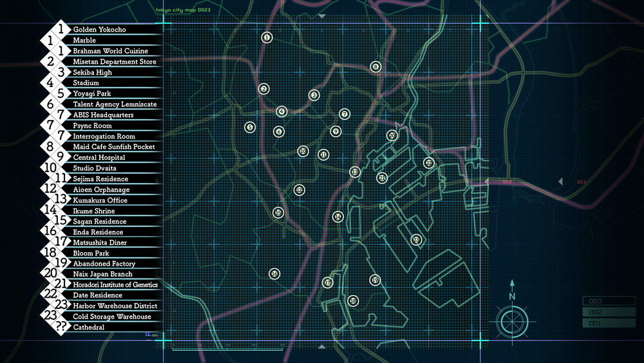644x363 pixels.
Task: Select the 'Cathedral' legend row
Action: tap(89, 328)
